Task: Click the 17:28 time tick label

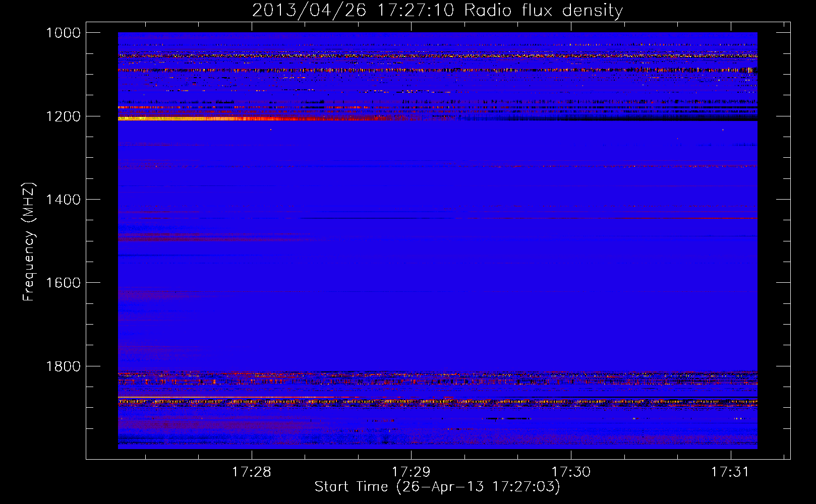Action: pos(251,472)
